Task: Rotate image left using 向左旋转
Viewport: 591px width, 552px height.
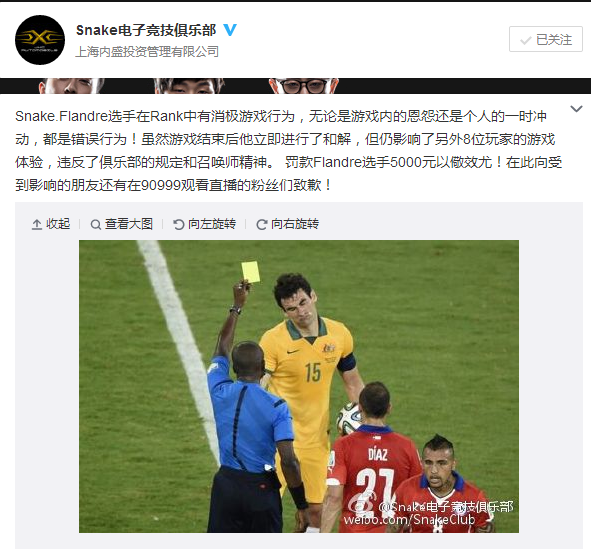Action: [x=205, y=224]
